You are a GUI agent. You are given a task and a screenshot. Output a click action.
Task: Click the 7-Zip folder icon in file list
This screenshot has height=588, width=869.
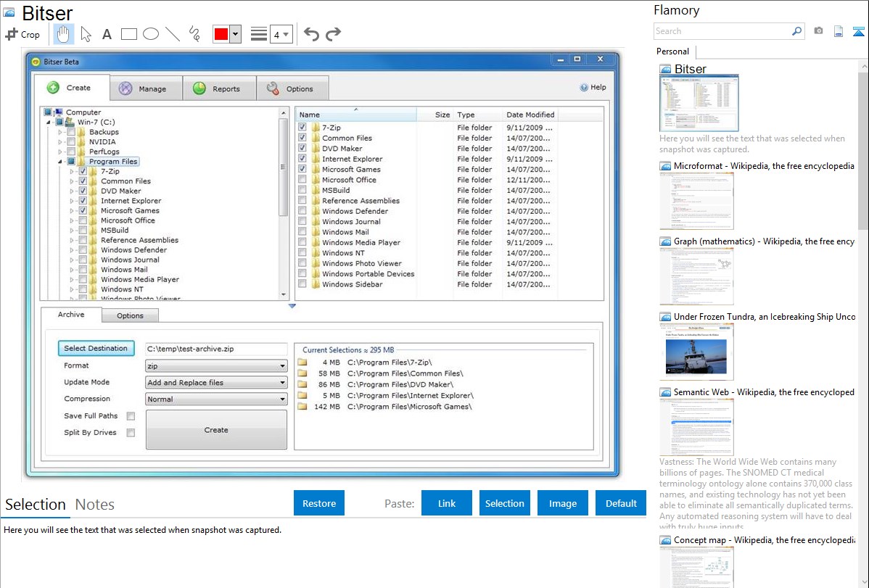316,128
